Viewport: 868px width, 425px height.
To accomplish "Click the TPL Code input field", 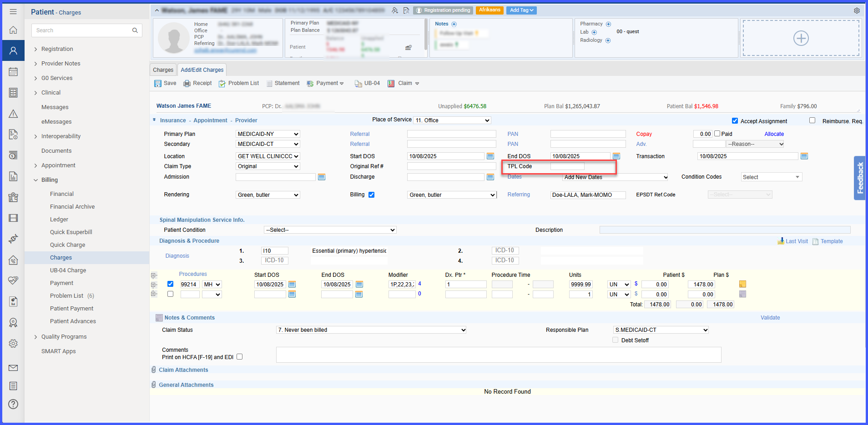I will coord(567,166).
